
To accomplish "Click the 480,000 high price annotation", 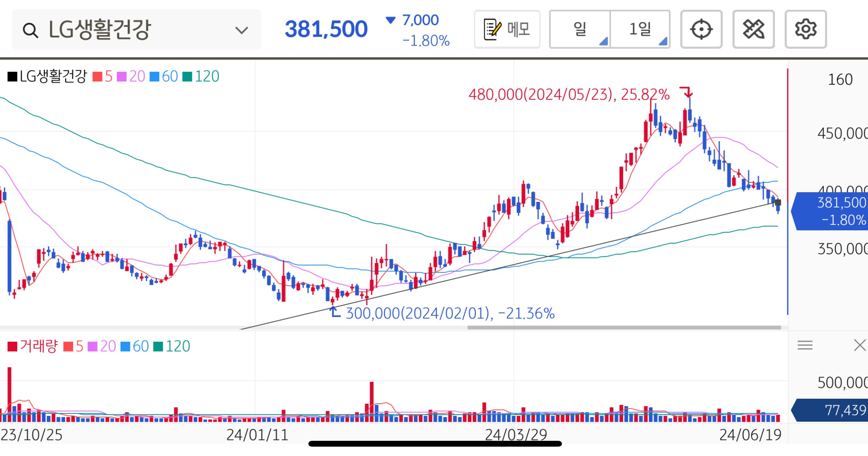I will (x=569, y=94).
